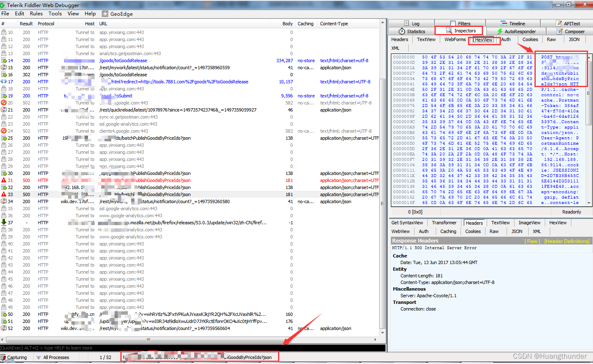Image resolution: width=593 pixels, height=364 pixels.
Task: Click the lock icon of session 10
Action: pos(4,32)
